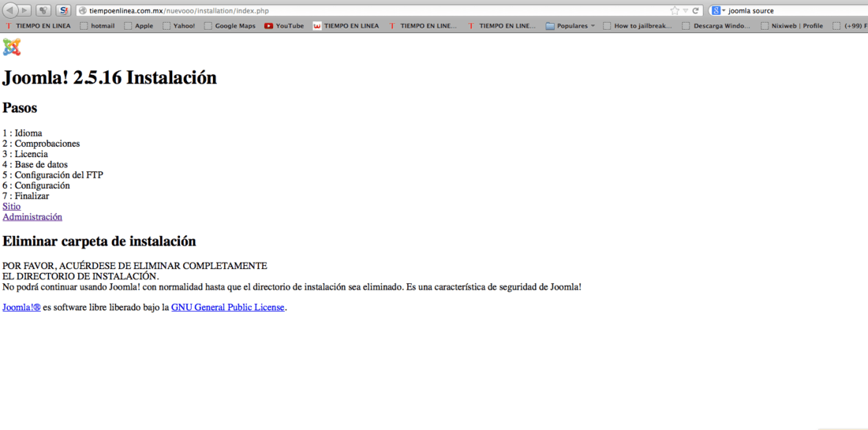Open the YouTube bookmark
This screenshot has width=868, height=430.
tap(284, 25)
